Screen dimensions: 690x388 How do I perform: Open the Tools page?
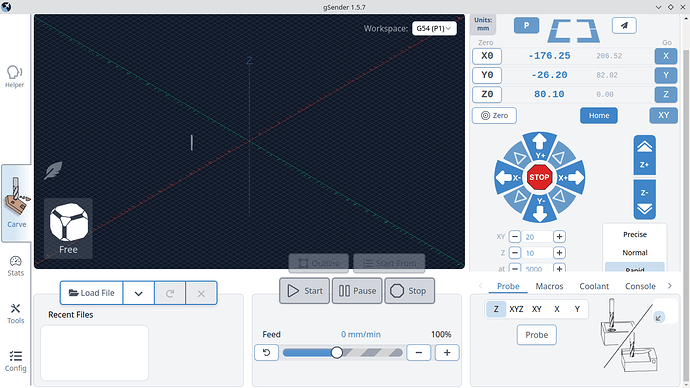tap(15, 314)
